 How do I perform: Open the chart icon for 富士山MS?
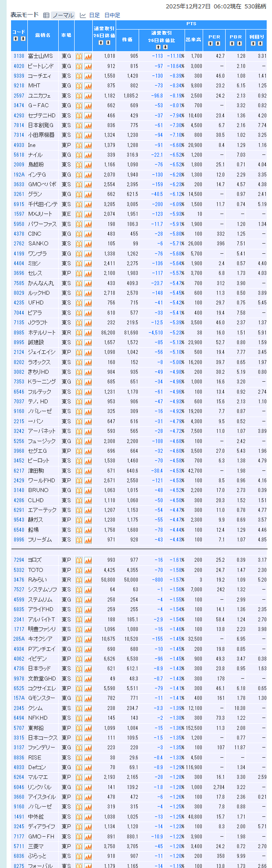tap(88, 56)
